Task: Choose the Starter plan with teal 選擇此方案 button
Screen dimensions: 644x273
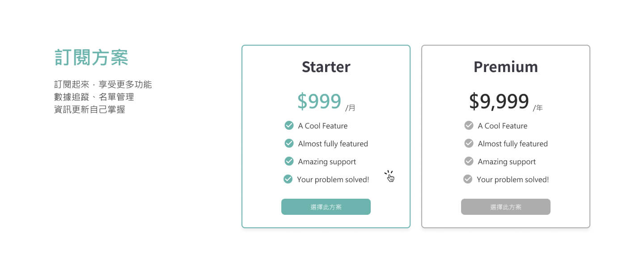Action: point(326,207)
